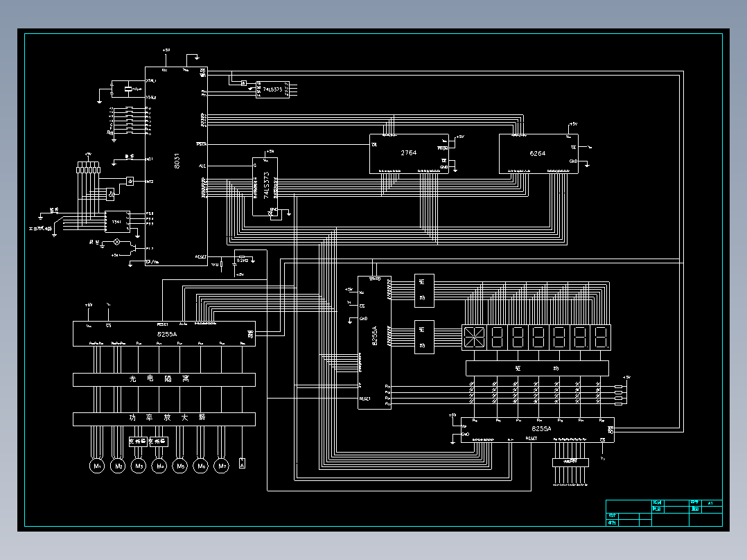Click the seven-segment display next to star display
747x560 pixels.
pyautogui.click(x=497, y=337)
